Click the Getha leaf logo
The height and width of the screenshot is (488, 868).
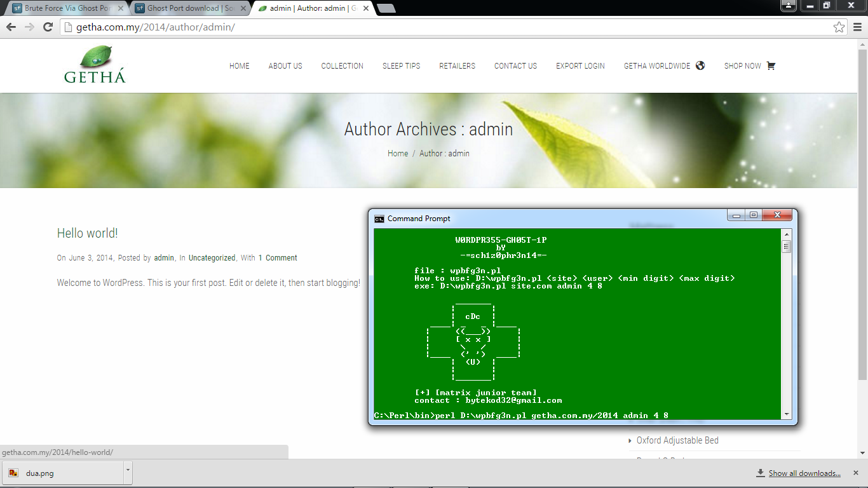(95, 64)
